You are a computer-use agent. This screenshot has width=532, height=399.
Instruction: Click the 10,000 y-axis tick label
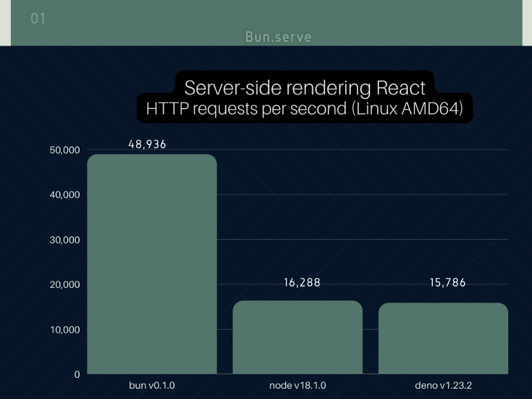[x=65, y=330]
